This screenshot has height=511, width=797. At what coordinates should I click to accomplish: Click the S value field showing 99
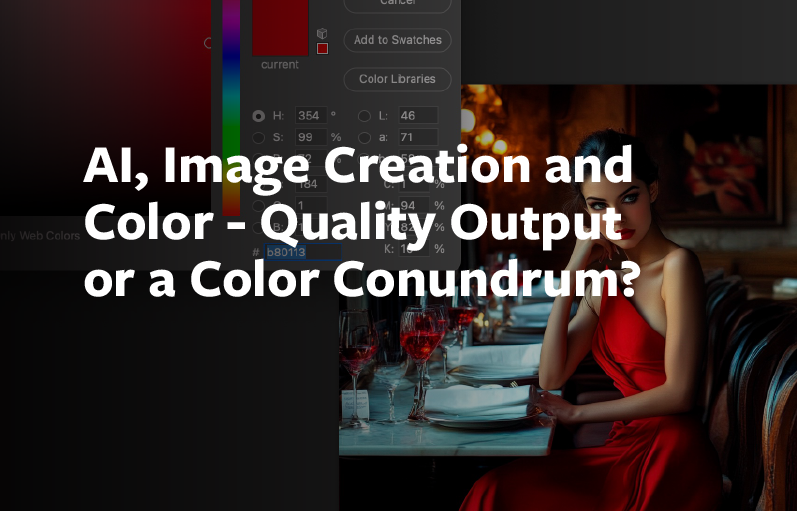[x=309, y=137]
